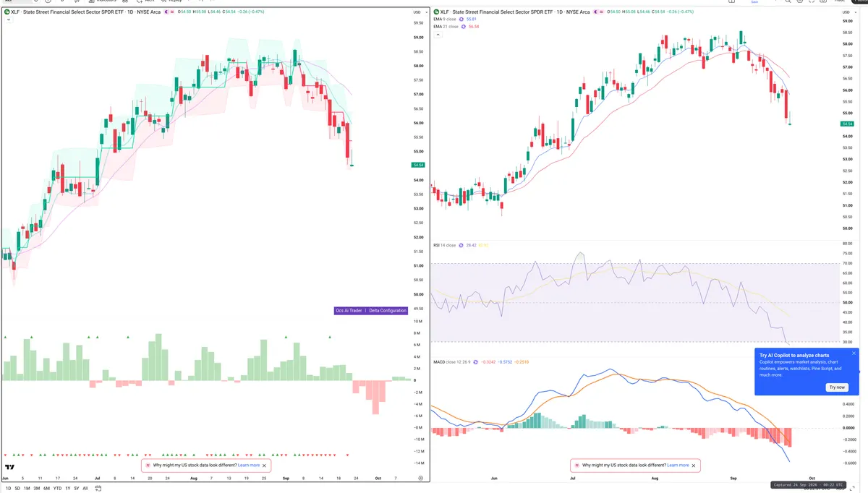The height and width of the screenshot is (493, 868).
Task: Click the info icon in right US stock data notice
Action: click(x=577, y=466)
